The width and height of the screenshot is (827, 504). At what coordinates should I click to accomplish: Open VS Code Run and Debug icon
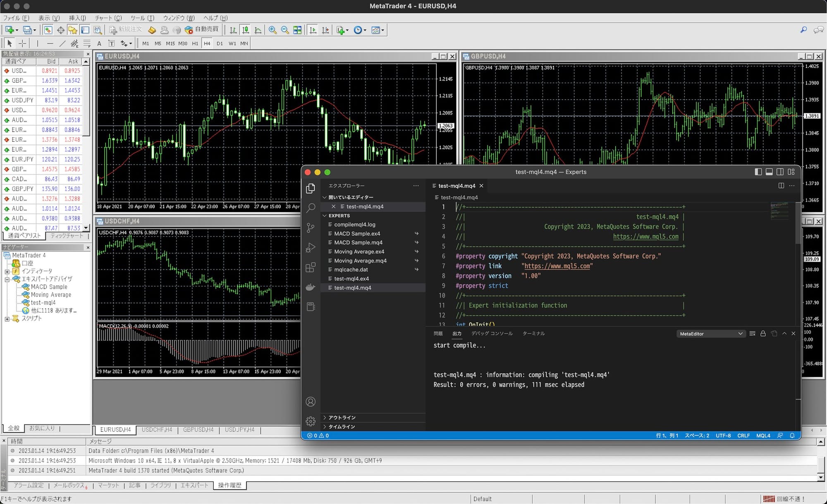(x=311, y=247)
